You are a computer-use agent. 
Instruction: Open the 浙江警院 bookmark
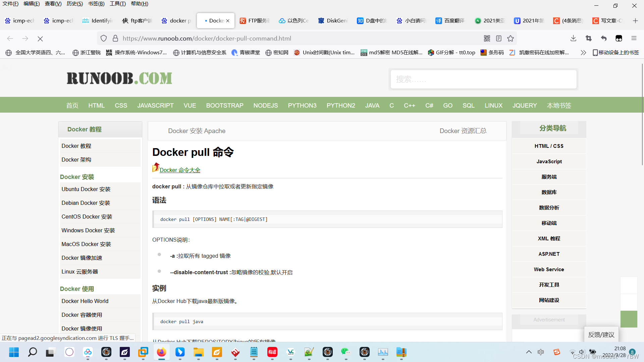[87, 53]
